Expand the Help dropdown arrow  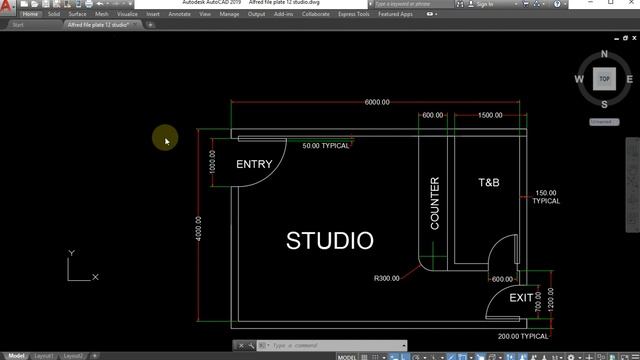point(565,4)
